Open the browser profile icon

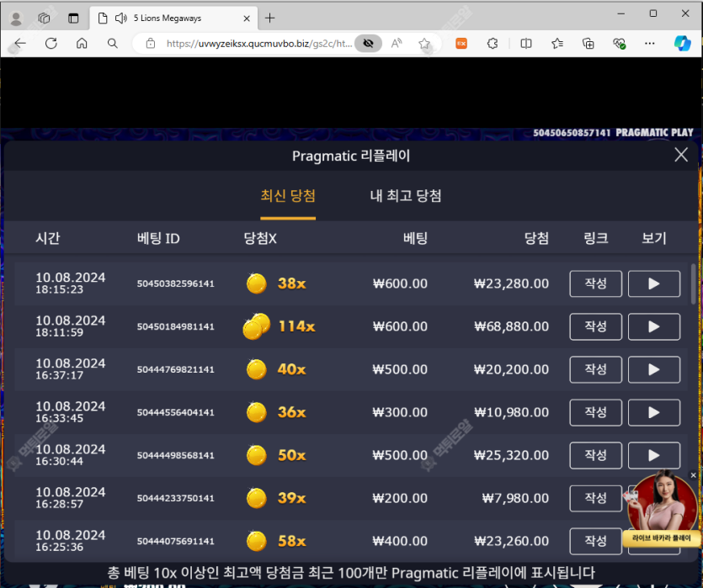click(x=16, y=19)
